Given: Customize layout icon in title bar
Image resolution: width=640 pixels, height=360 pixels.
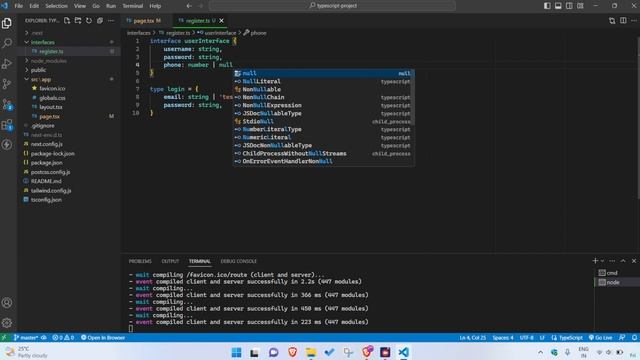Looking at the screenshot, I should coord(580,6).
